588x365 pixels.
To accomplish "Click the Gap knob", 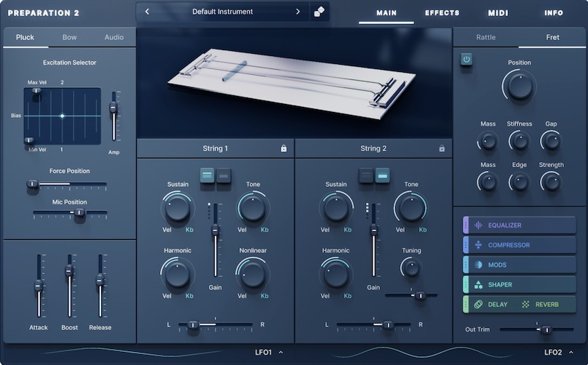I will (551, 141).
